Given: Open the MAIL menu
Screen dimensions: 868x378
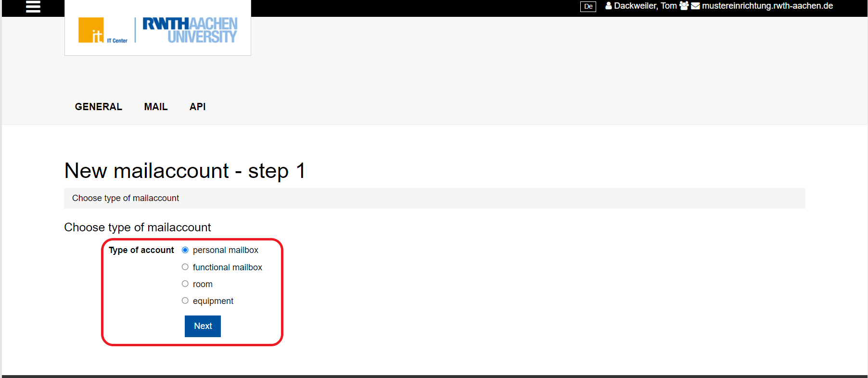Looking at the screenshot, I should [156, 107].
